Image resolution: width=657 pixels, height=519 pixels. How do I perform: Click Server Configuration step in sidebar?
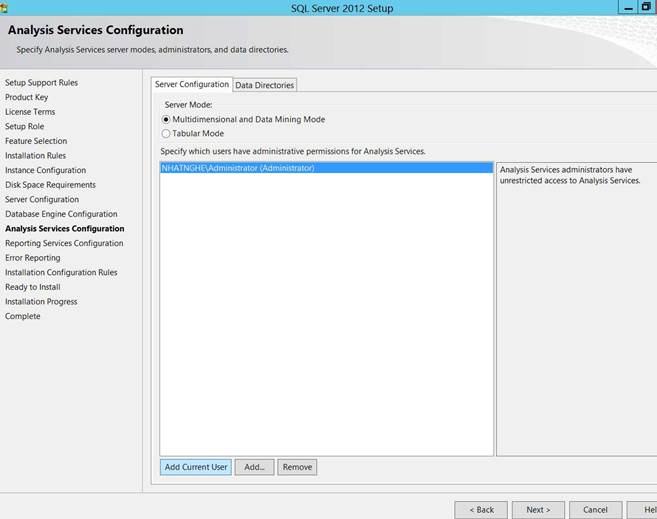[42, 199]
